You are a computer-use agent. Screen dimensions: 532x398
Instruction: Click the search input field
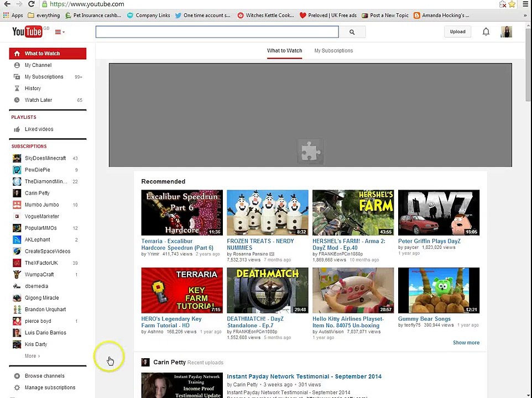click(x=217, y=32)
